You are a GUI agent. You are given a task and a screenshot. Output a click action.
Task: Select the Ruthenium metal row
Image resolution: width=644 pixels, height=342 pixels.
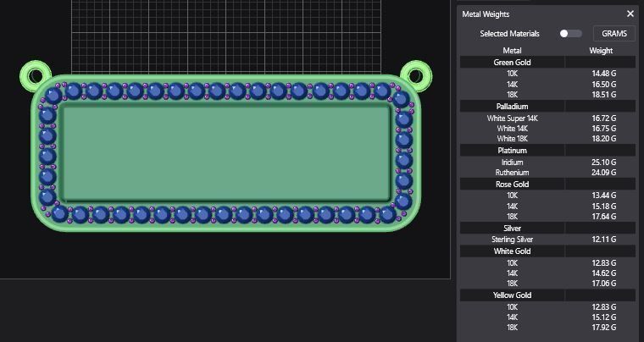click(548, 173)
